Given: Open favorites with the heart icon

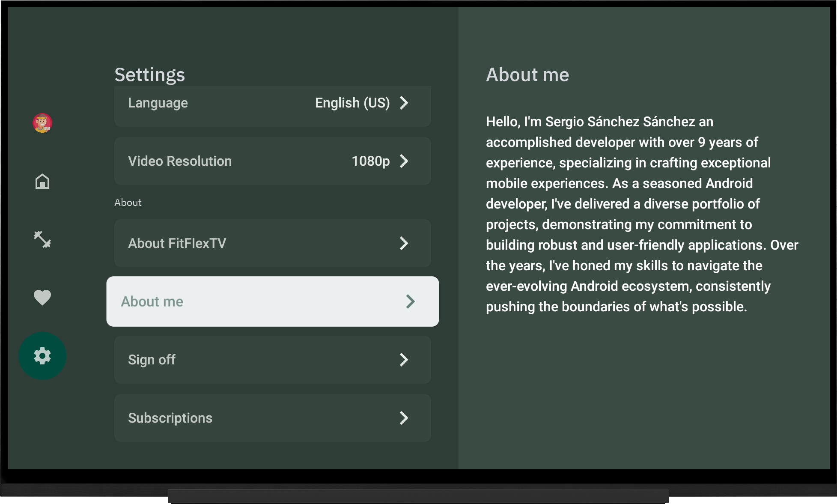Looking at the screenshot, I should (42, 298).
